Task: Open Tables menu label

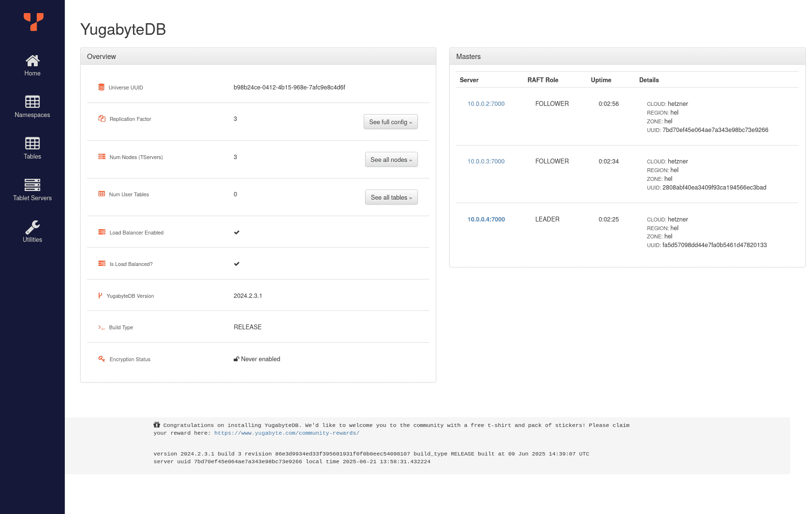Action: pos(32,157)
